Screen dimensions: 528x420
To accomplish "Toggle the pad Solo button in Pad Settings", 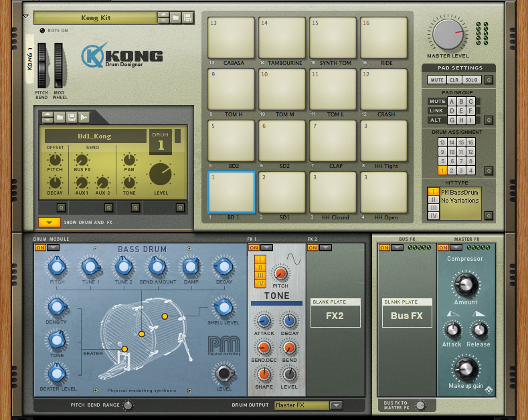I will [x=471, y=80].
